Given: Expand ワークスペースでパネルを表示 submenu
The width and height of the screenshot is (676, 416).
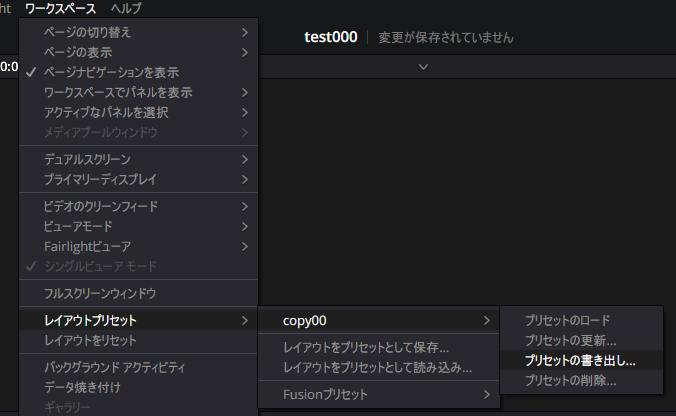Looking at the screenshot, I should click(138, 93).
